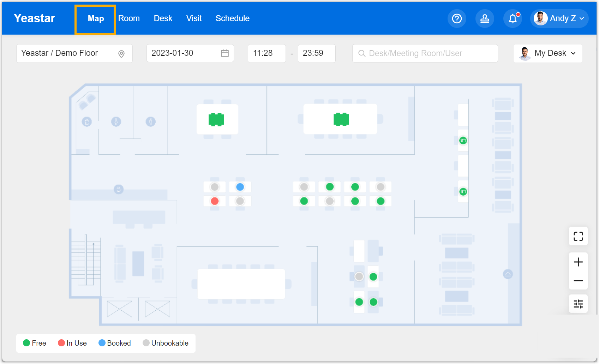Open the help icon in top bar
Viewport: 599px width, 364px height.
coord(457,18)
